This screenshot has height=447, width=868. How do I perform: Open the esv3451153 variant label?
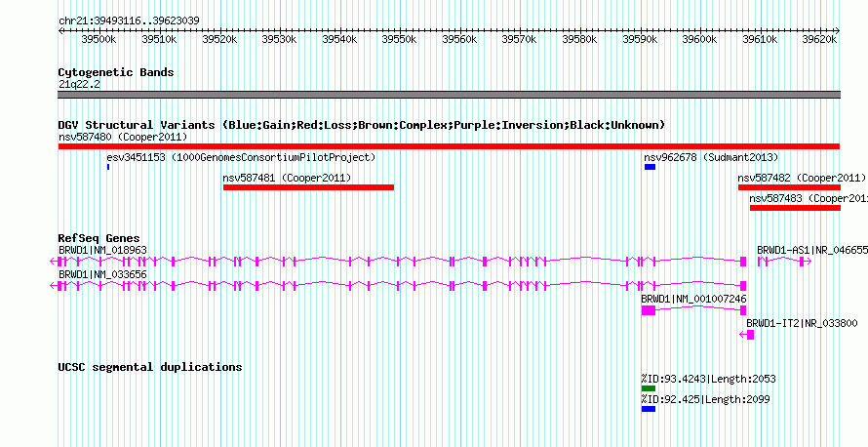pos(241,157)
